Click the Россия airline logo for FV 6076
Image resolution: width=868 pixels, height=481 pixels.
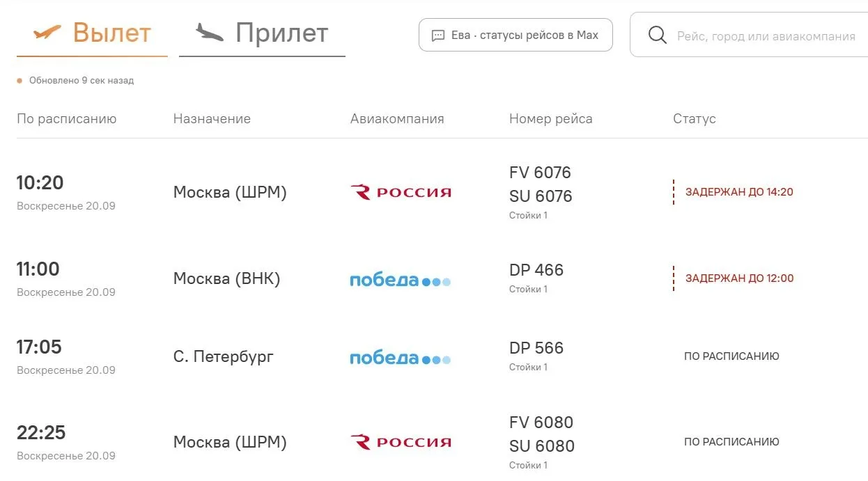pos(401,192)
